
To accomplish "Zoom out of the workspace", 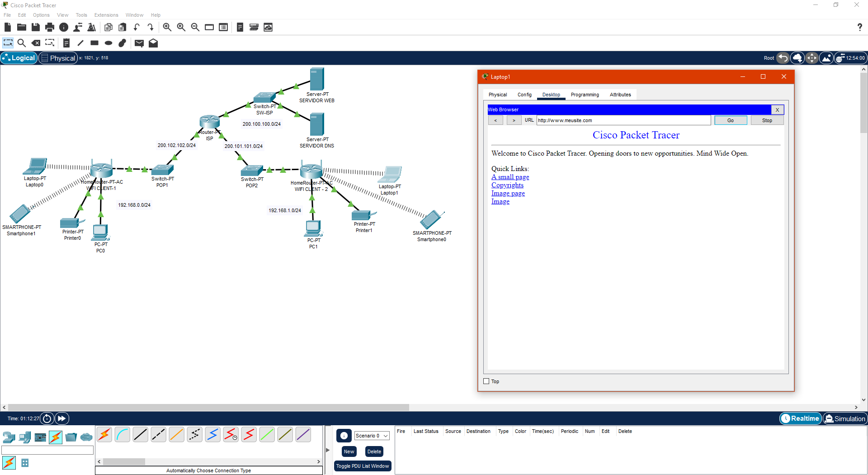I will pos(195,27).
